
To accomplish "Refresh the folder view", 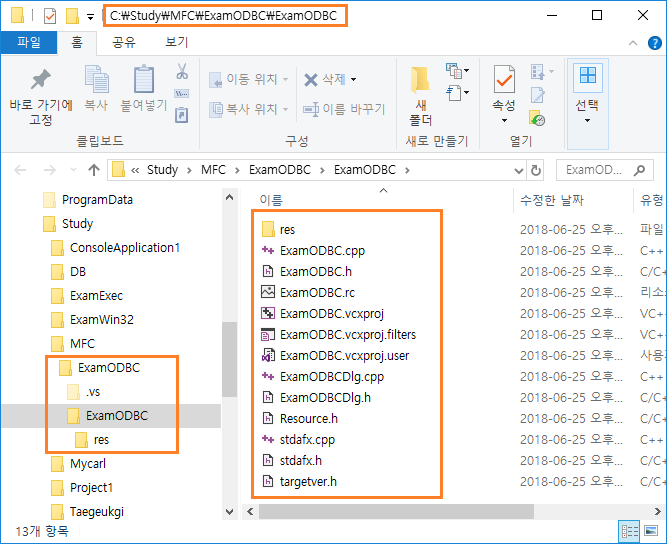I will click(x=536, y=171).
